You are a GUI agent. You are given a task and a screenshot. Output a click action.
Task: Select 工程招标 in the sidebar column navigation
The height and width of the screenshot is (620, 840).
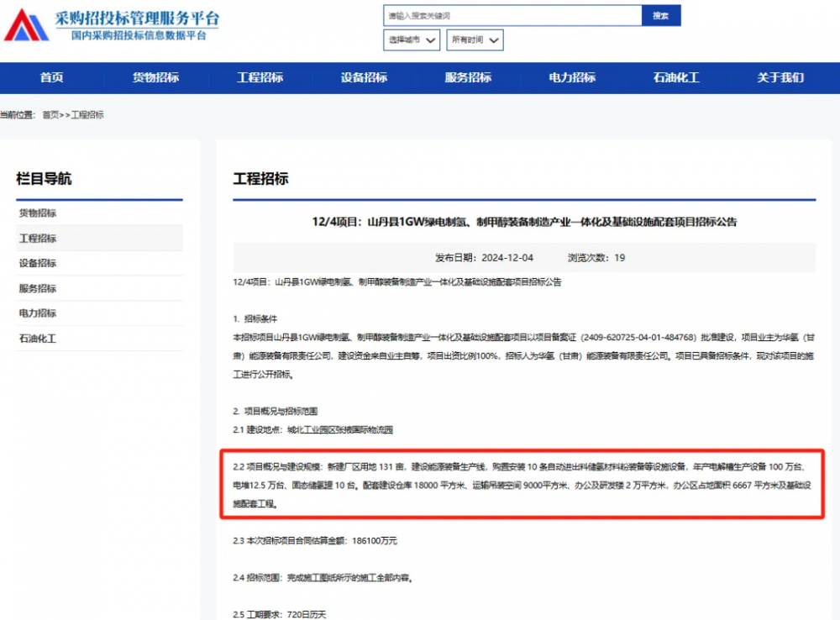click(x=100, y=238)
